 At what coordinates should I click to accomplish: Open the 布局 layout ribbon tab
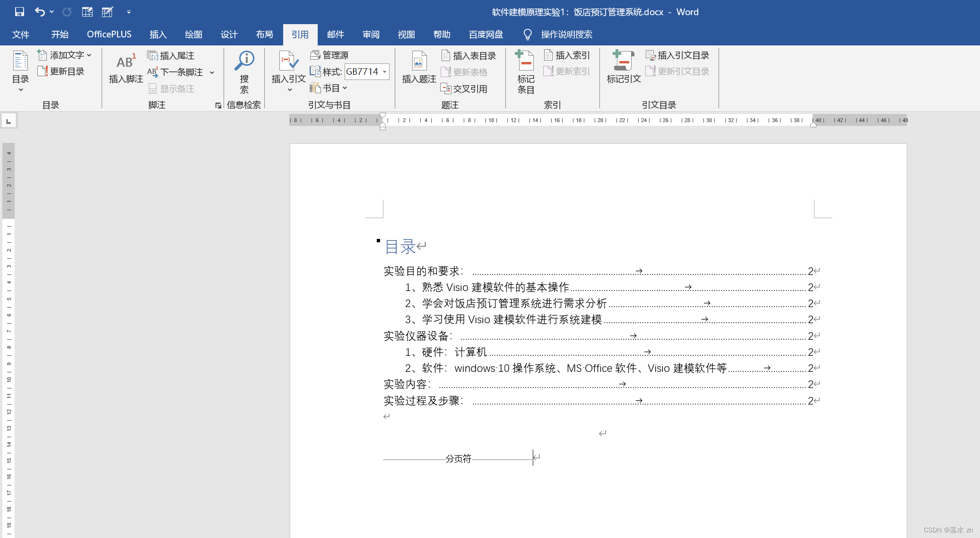point(264,35)
